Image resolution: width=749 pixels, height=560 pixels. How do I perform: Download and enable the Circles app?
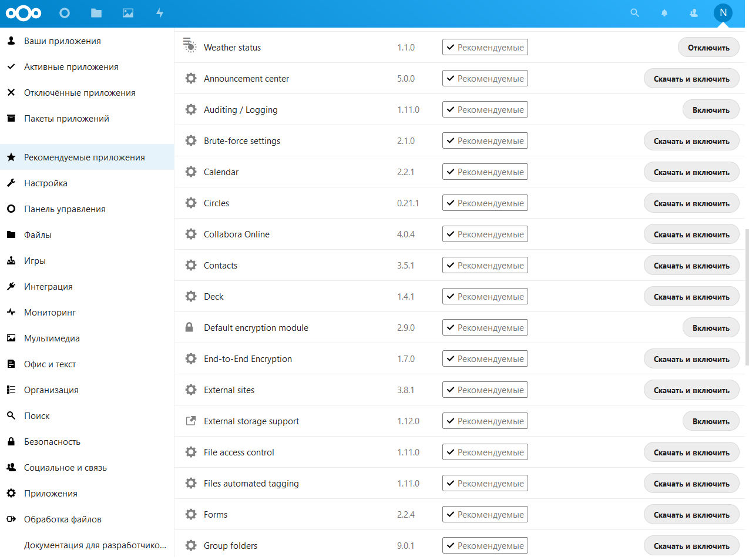(691, 203)
